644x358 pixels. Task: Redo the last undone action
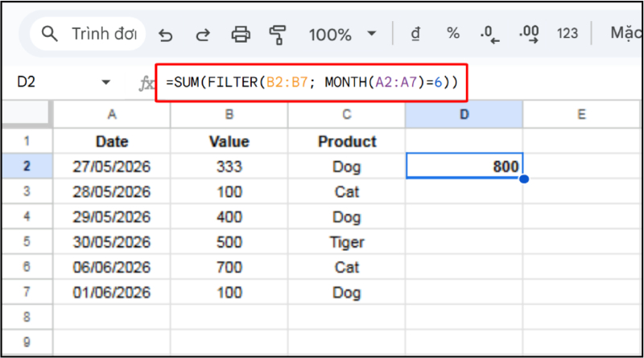(x=203, y=34)
